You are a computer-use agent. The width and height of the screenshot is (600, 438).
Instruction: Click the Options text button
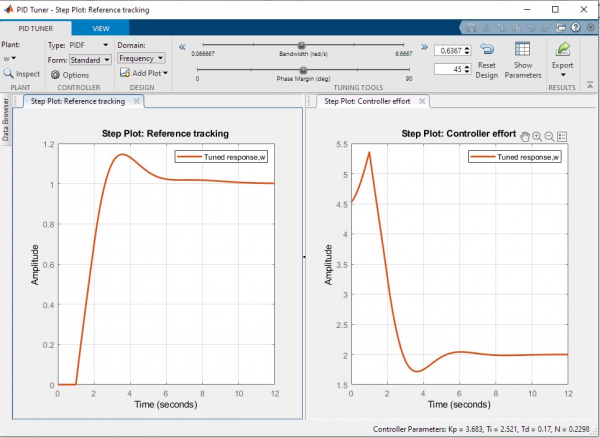tap(76, 75)
